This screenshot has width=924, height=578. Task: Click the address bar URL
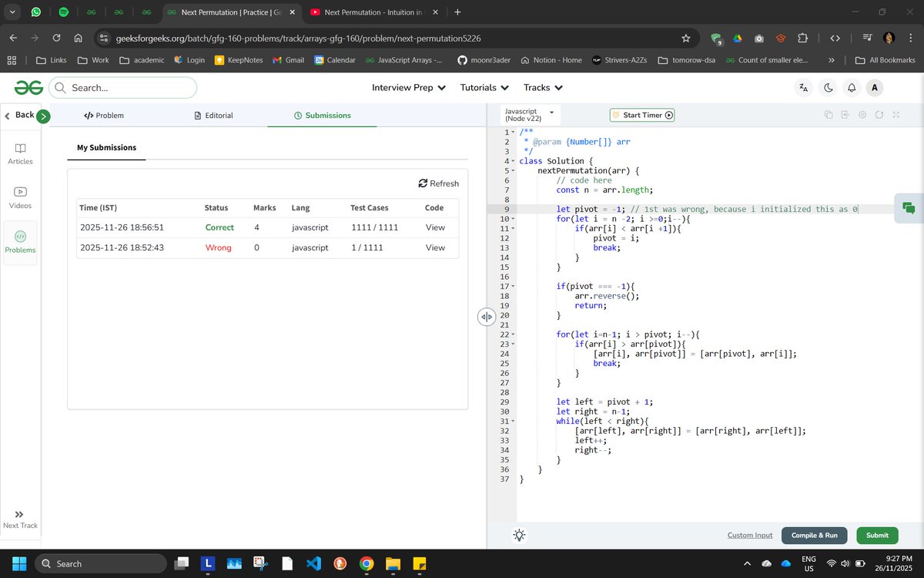click(x=299, y=38)
